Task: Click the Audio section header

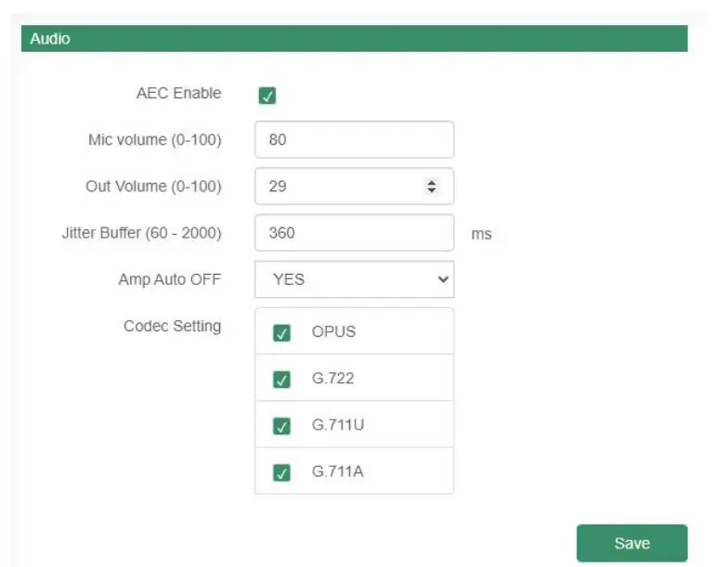Action: click(354, 39)
